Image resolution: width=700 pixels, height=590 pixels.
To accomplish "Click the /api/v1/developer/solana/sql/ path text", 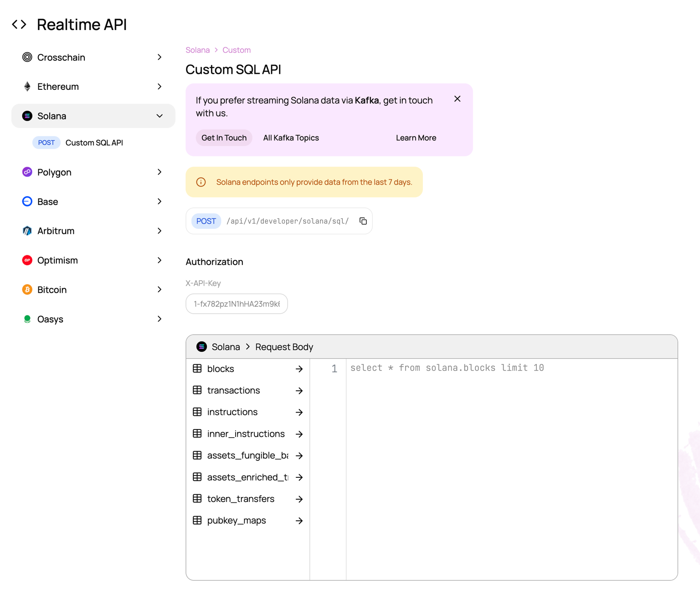I will click(x=288, y=221).
